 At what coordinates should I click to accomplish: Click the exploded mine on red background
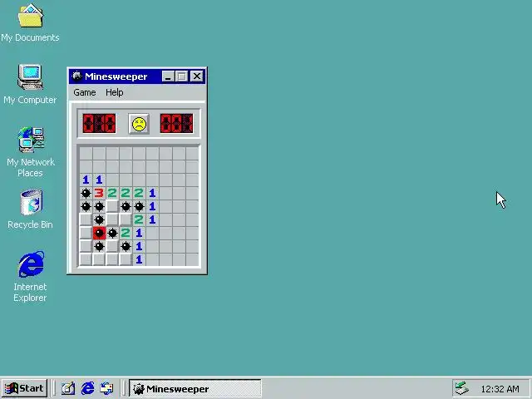point(99,233)
